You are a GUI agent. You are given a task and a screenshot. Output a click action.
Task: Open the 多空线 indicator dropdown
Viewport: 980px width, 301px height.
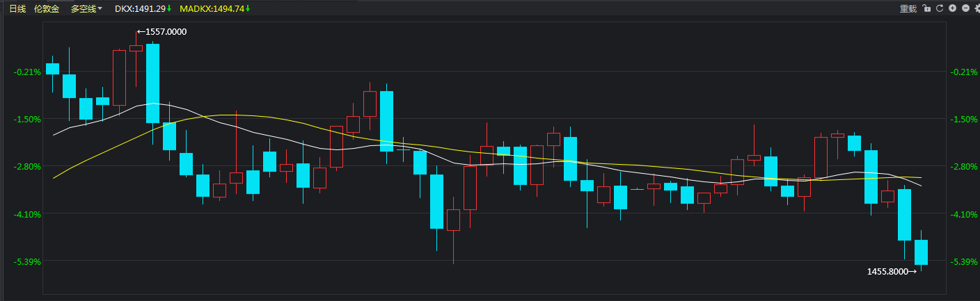[86, 8]
